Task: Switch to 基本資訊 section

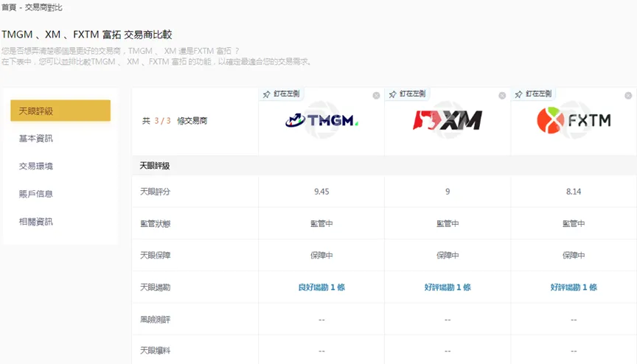Action: point(35,139)
